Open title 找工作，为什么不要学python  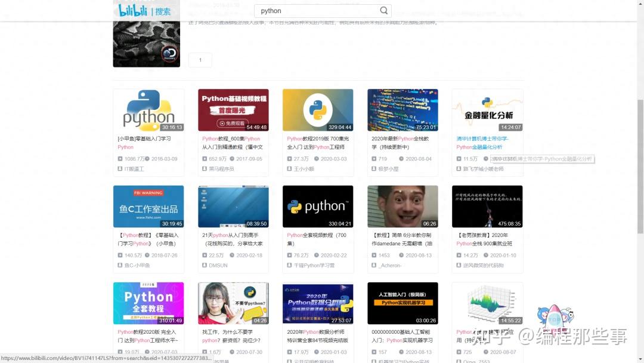pyautogui.click(x=231, y=336)
